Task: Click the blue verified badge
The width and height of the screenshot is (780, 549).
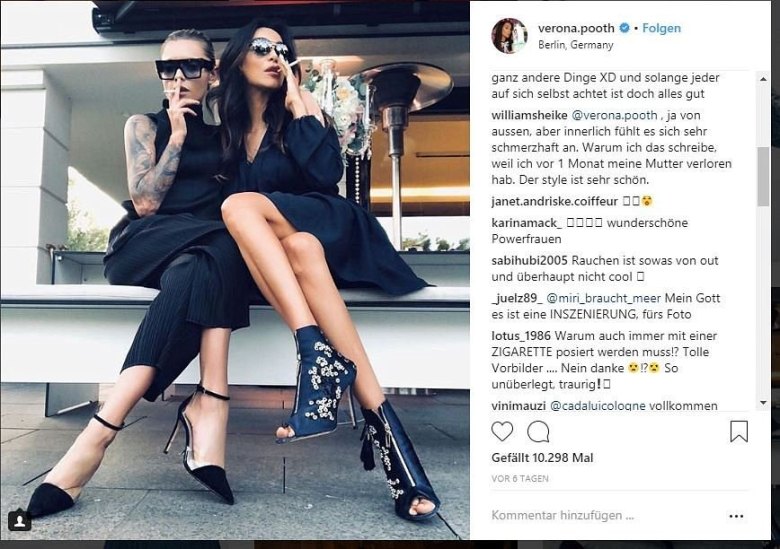Action: [624, 28]
